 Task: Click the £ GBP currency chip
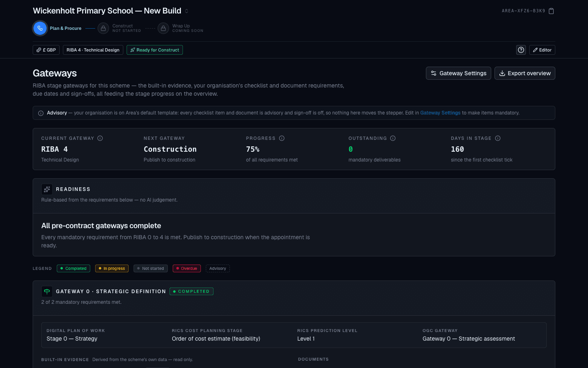[x=46, y=50]
